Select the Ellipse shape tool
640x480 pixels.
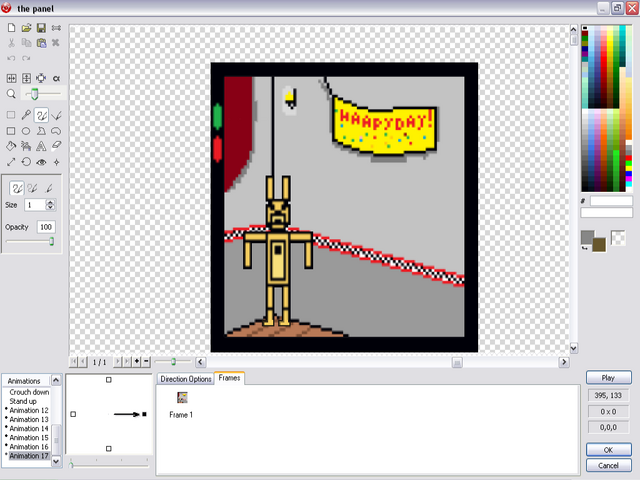click(x=26, y=131)
